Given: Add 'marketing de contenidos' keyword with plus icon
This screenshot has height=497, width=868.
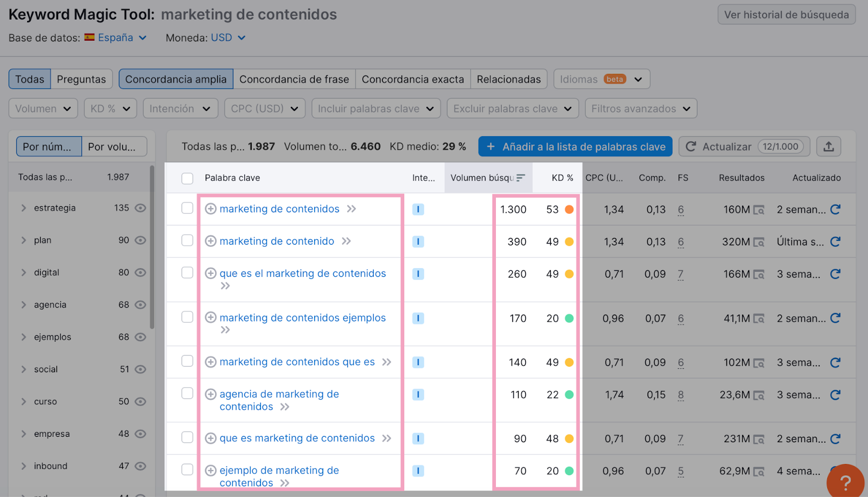Looking at the screenshot, I should 210,209.
